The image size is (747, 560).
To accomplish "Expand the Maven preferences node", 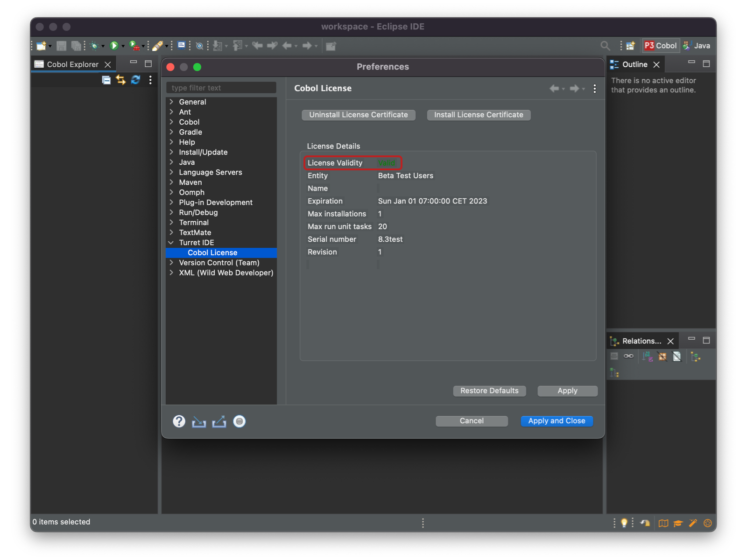I will [x=171, y=182].
